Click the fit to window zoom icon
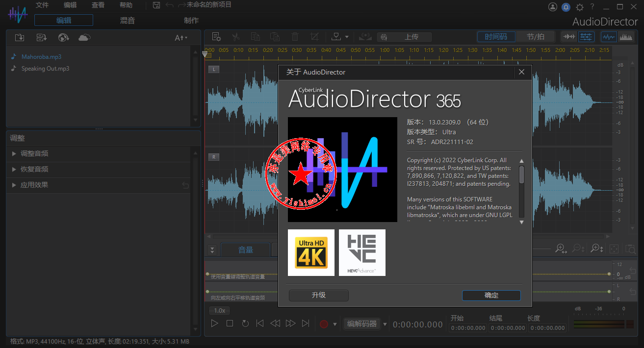Screen dimensions: 644x348 coord(614,249)
